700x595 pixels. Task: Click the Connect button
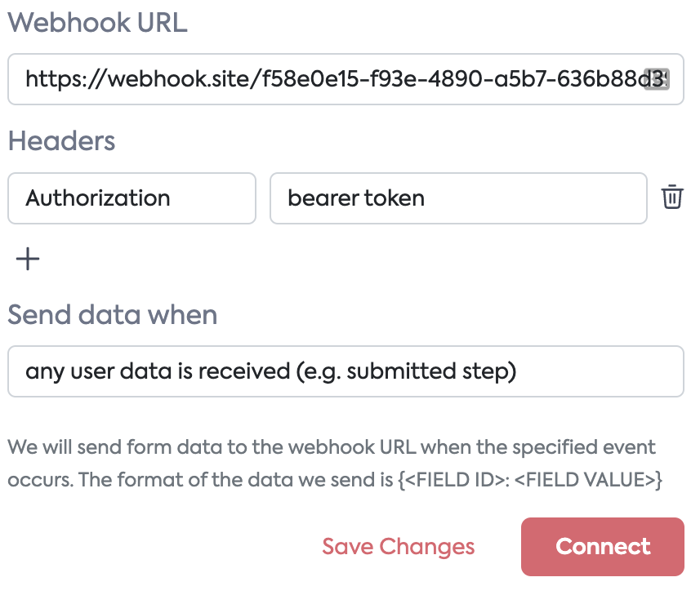602,546
